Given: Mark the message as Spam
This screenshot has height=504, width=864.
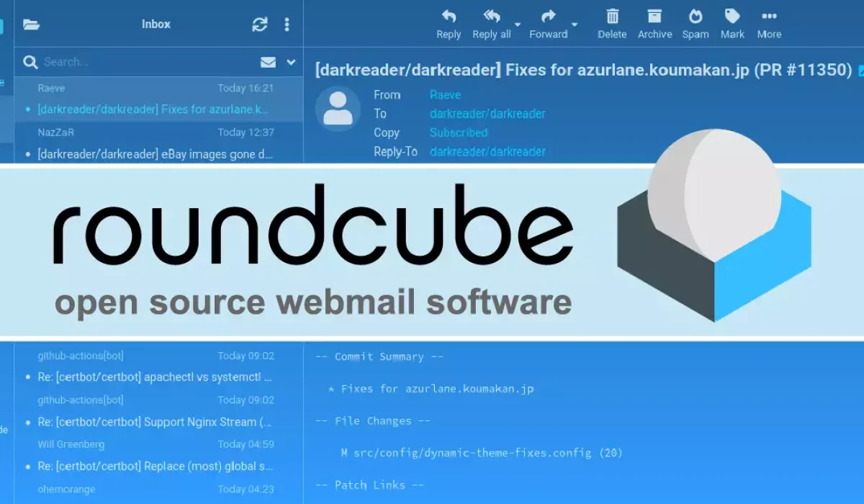Looking at the screenshot, I should click(x=695, y=16).
